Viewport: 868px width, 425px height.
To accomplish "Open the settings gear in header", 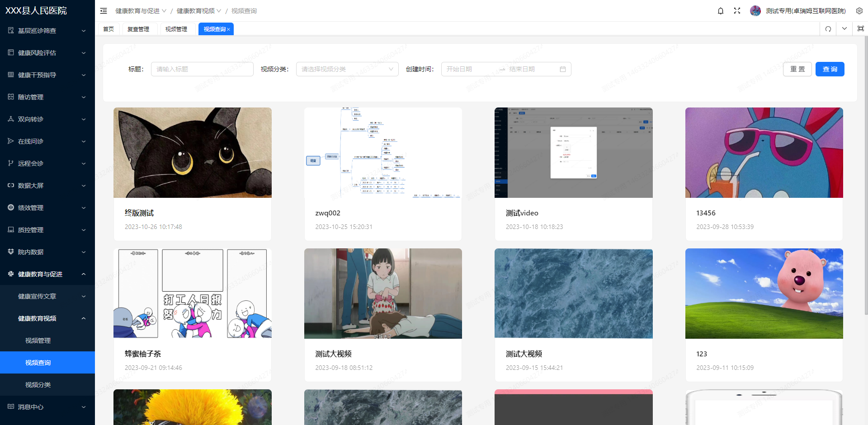I will [859, 11].
